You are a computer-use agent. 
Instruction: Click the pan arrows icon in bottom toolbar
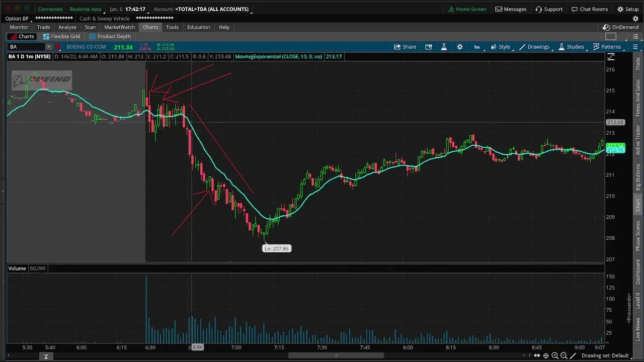pyautogui.click(x=537, y=355)
